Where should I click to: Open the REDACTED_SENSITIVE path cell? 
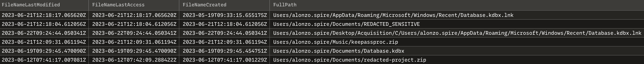(x=346, y=24)
